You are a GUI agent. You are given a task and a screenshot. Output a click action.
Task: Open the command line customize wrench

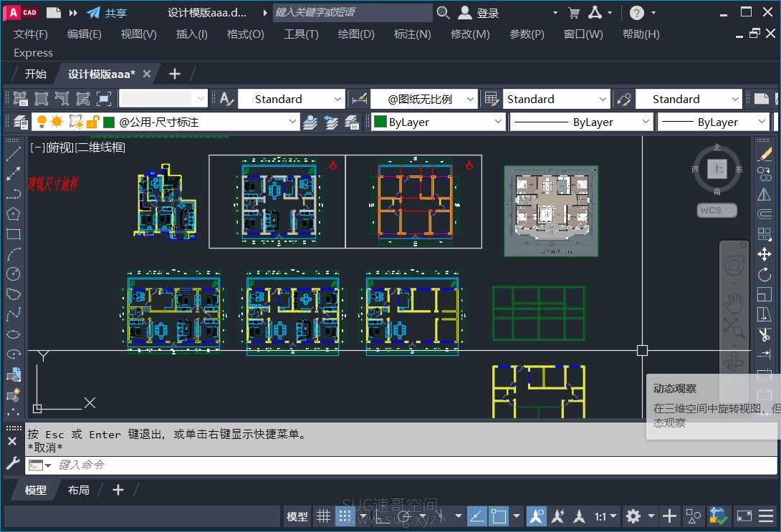12,463
